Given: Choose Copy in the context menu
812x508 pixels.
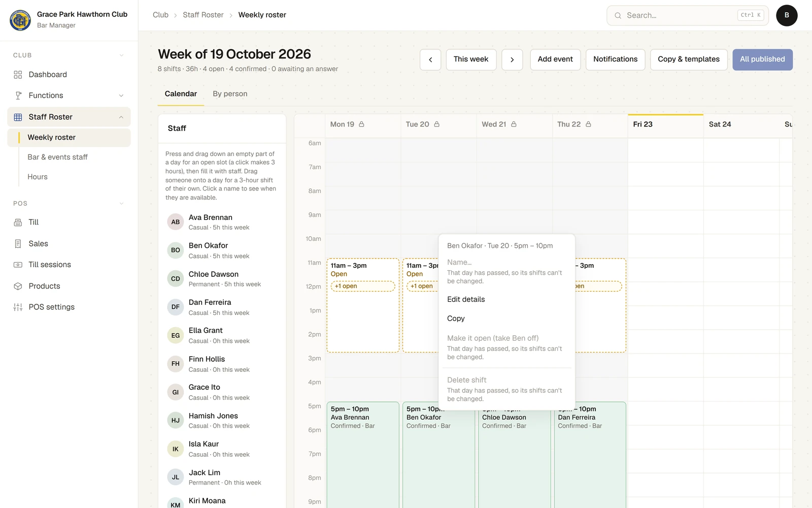Looking at the screenshot, I should [x=506, y=319].
